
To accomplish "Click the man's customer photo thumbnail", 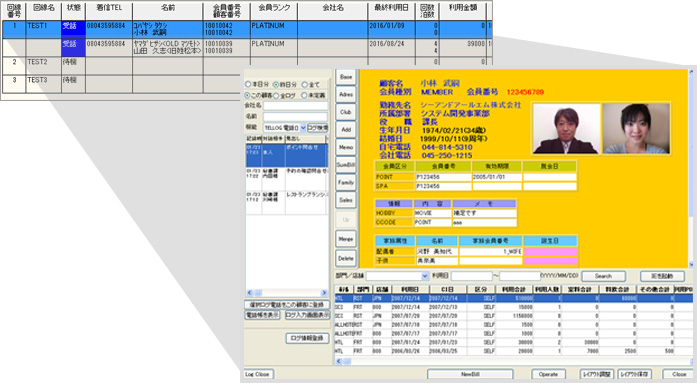I will click(x=566, y=129).
